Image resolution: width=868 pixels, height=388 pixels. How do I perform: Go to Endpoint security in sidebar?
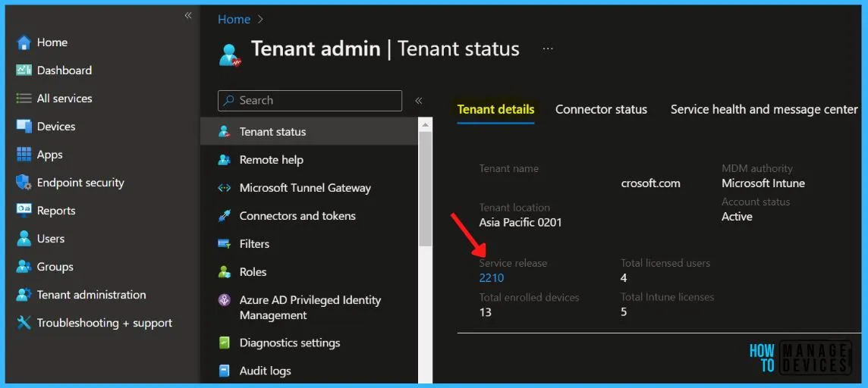click(80, 183)
